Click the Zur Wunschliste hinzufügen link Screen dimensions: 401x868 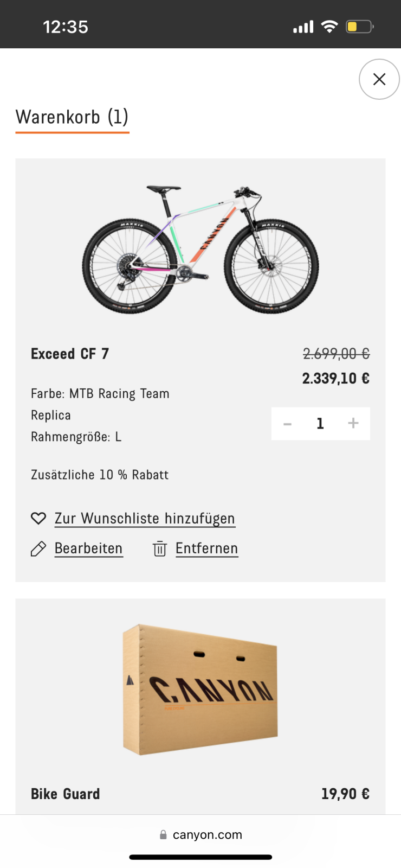(145, 519)
